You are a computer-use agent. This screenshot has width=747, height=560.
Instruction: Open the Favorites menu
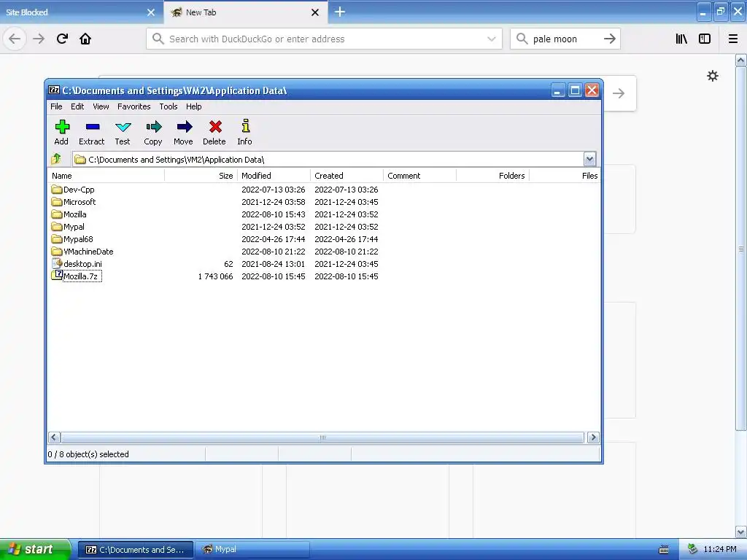(134, 106)
